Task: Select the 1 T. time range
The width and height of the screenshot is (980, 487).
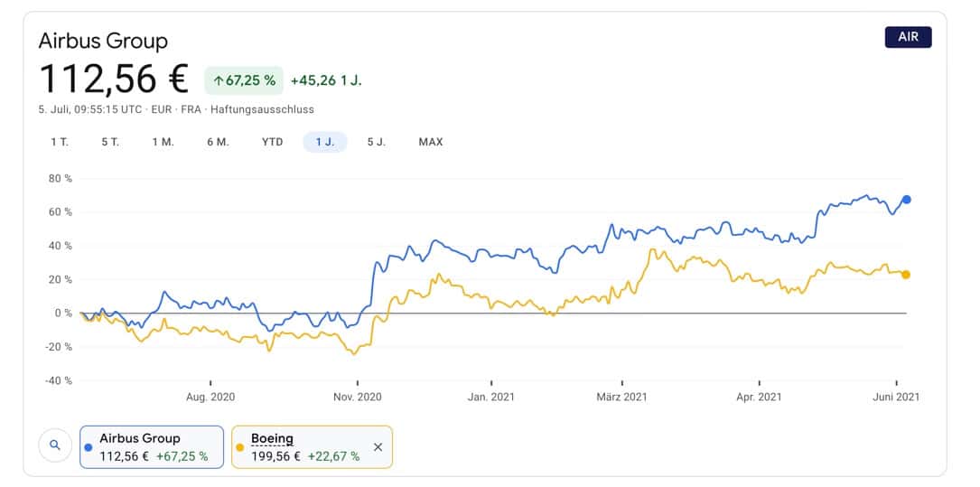Action: (x=60, y=142)
